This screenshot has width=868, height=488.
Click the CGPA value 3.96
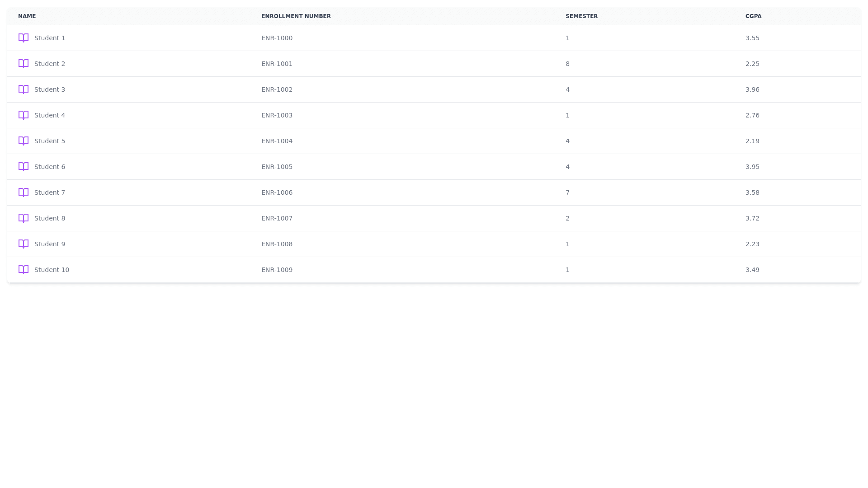pos(752,89)
